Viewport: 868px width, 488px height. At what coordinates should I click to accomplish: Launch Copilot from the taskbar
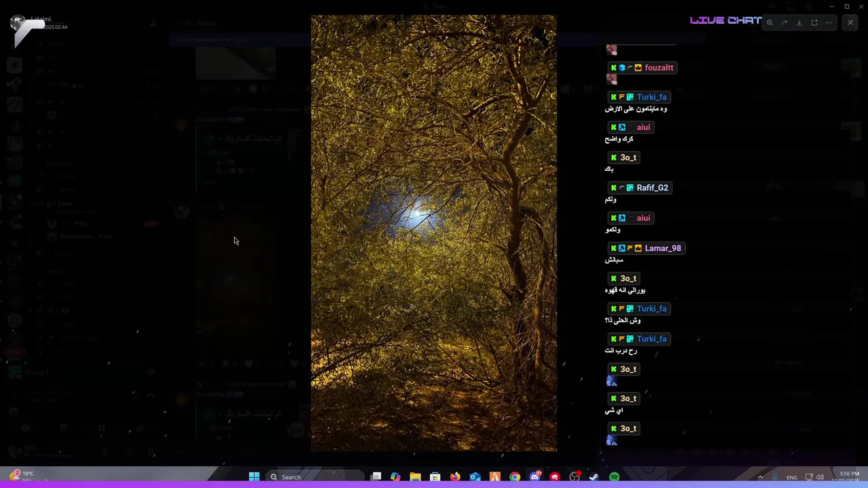click(395, 477)
